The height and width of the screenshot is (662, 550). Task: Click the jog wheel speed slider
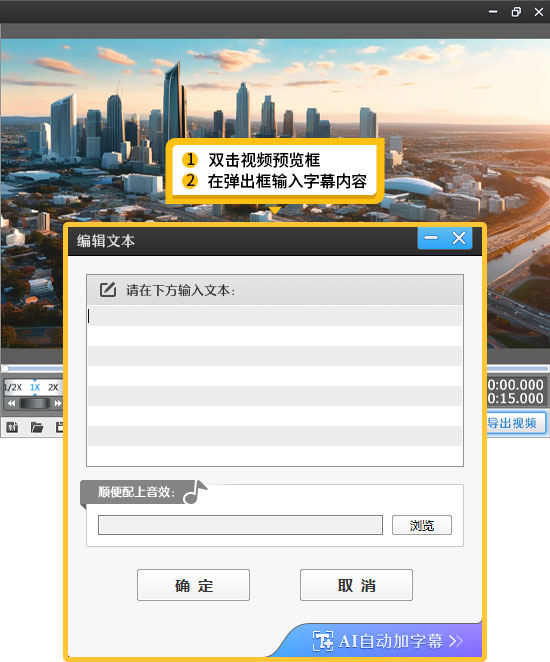point(35,403)
